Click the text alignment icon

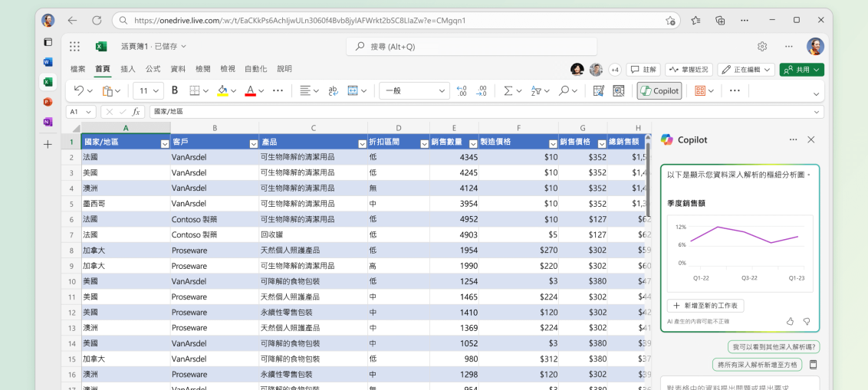305,90
